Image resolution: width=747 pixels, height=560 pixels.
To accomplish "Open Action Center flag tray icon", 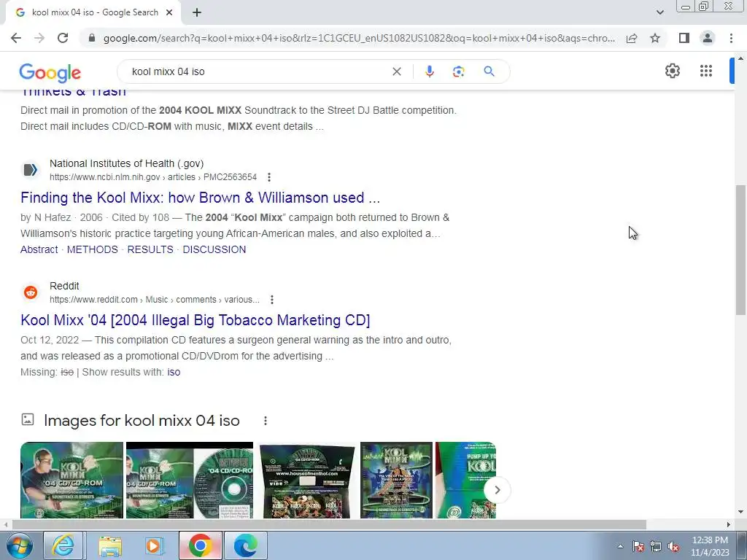I will click(x=638, y=546).
